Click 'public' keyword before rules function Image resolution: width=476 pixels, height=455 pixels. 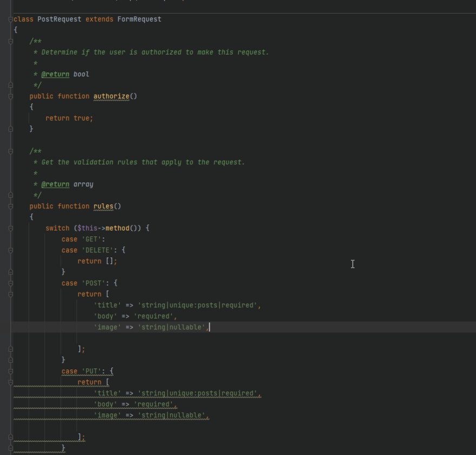(x=41, y=206)
